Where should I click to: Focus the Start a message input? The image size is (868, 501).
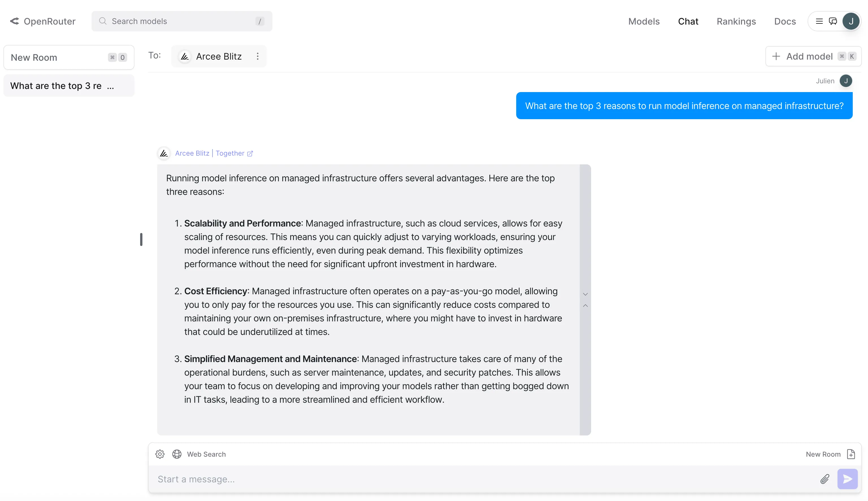click(x=482, y=479)
